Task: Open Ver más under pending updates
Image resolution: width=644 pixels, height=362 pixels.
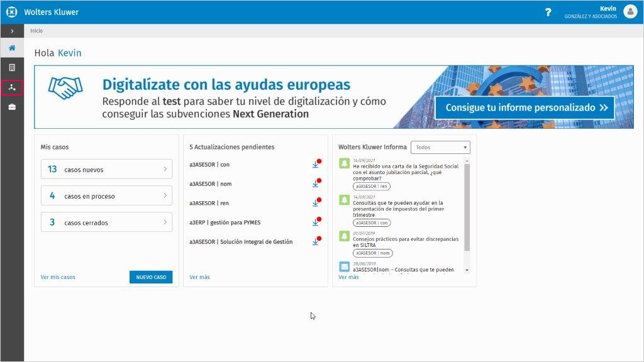Action: tap(199, 277)
